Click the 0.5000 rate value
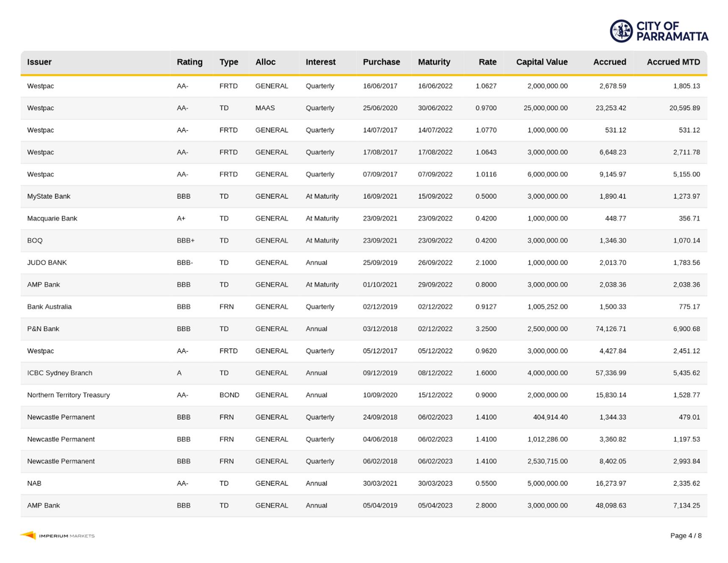728x563 pixels. pos(486,196)
